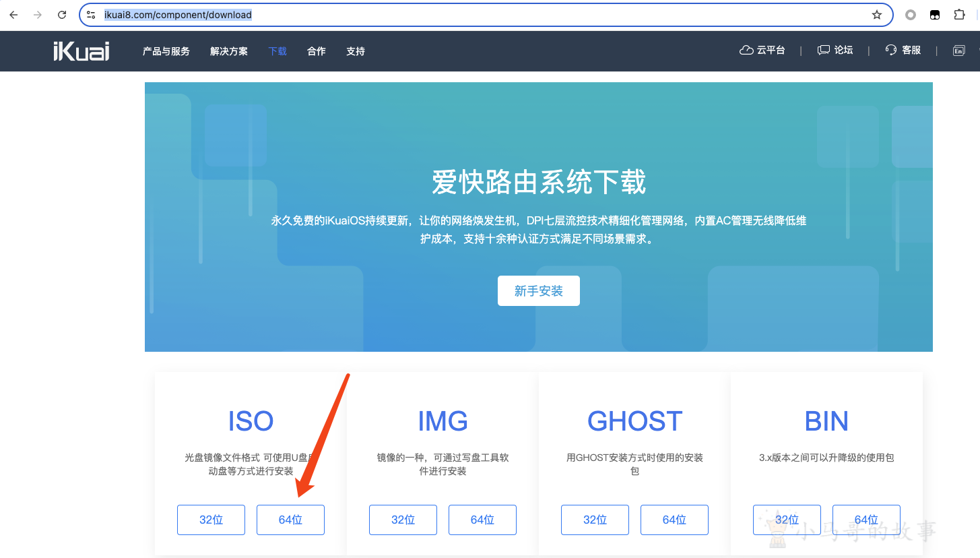The image size is (980, 558).
Task: Click the browser forward arrow
Action: point(38,15)
